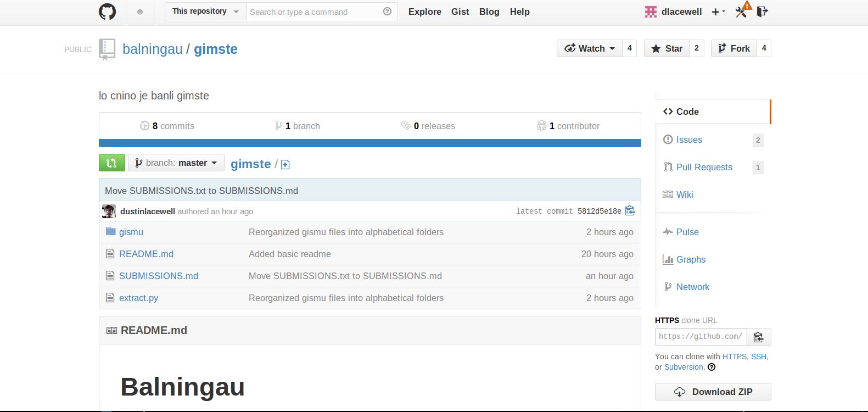
Task: Open the create new plus menu
Action: click(x=718, y=12)
